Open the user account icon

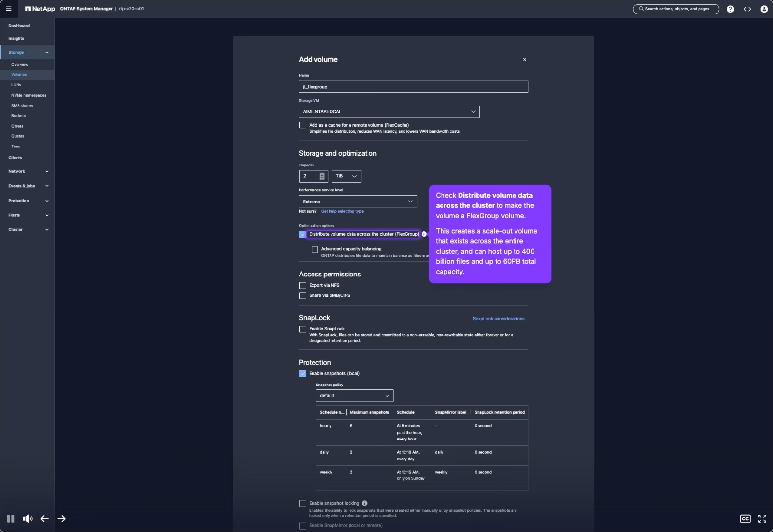click(764, 9)
